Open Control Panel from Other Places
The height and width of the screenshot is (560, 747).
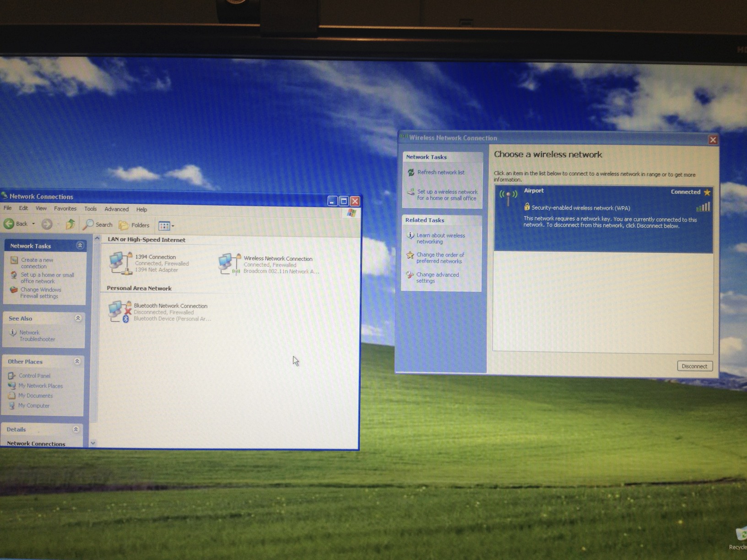pos(35,376)
